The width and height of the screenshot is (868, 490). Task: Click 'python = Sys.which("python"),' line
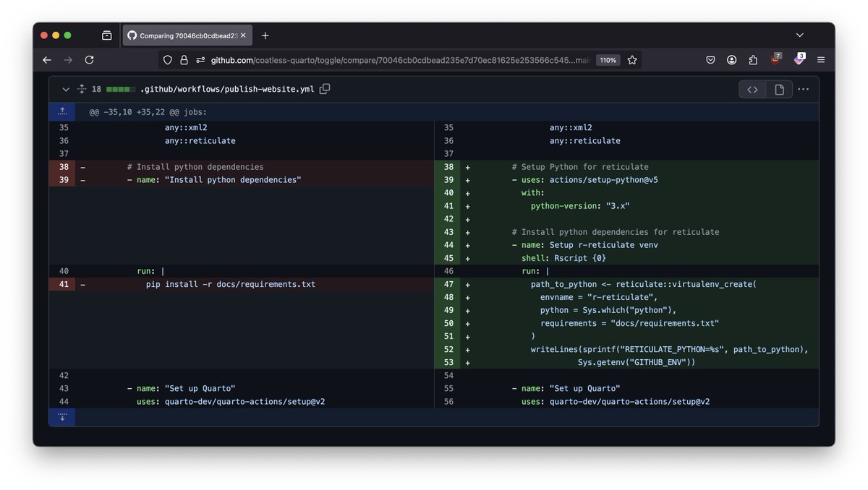pos(608,310)
